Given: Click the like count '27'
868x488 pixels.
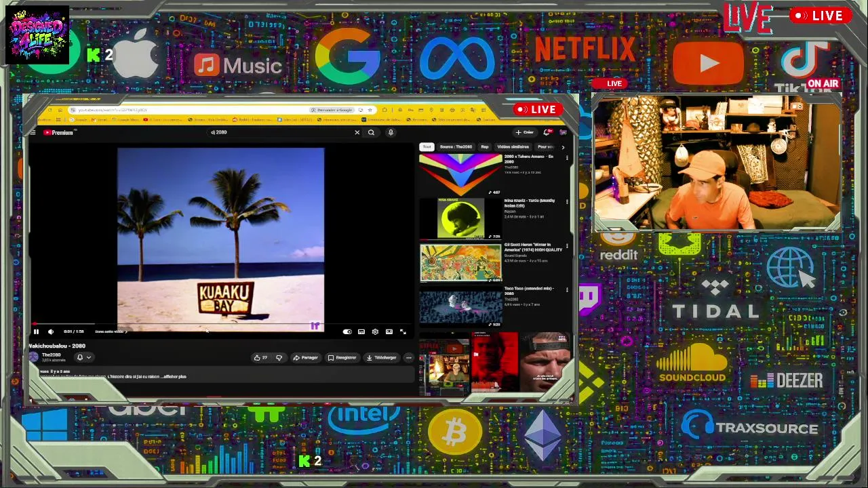Looking at the screenshot, I should 264,357.
